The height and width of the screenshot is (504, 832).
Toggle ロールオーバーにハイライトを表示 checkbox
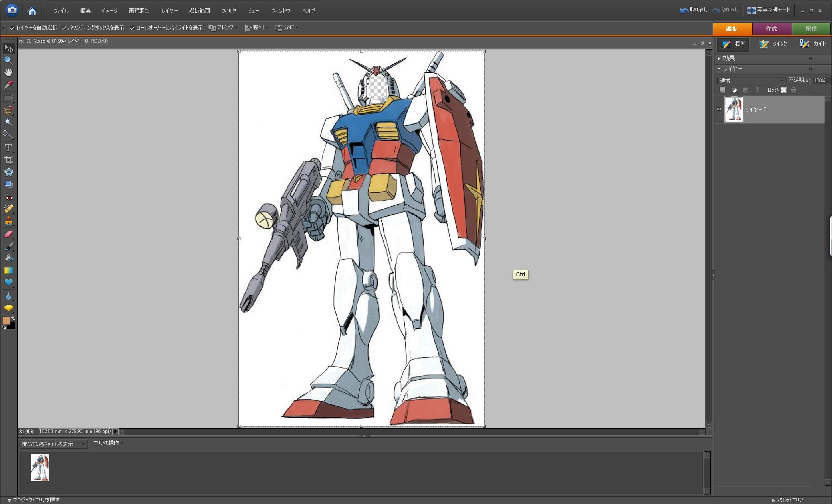point(132,28)
